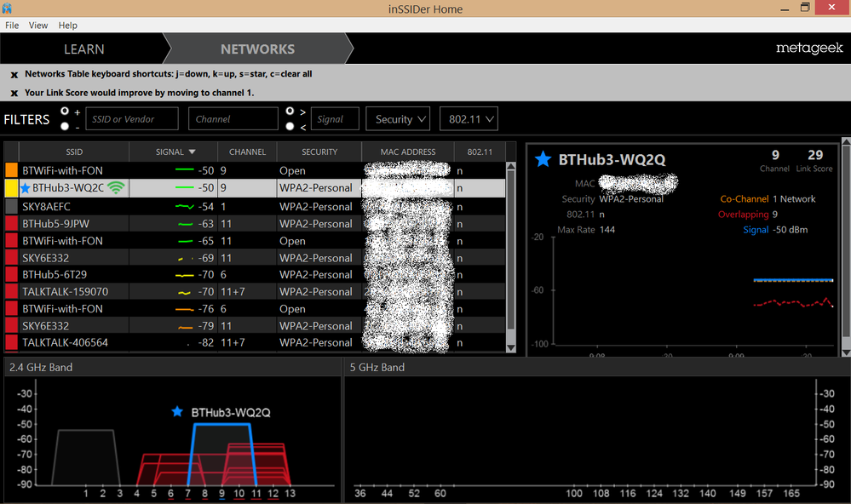Image resolution: width=851 pixels, height=504 pixels.
Task: Select the TALKTALK-159070 network row
Action: click(x=255, y=291)
